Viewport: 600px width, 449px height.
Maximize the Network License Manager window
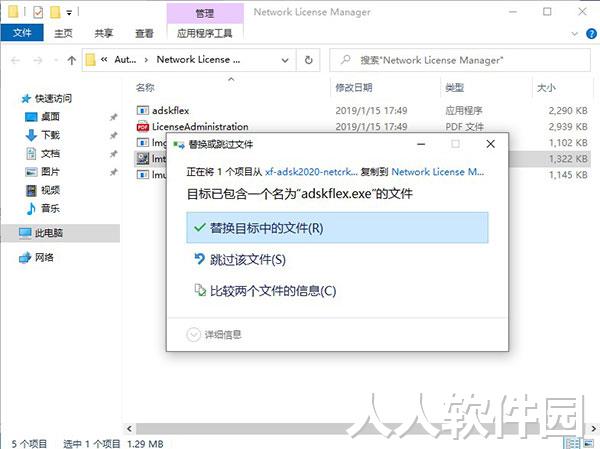pyautogui.click(x=547, y=12)
